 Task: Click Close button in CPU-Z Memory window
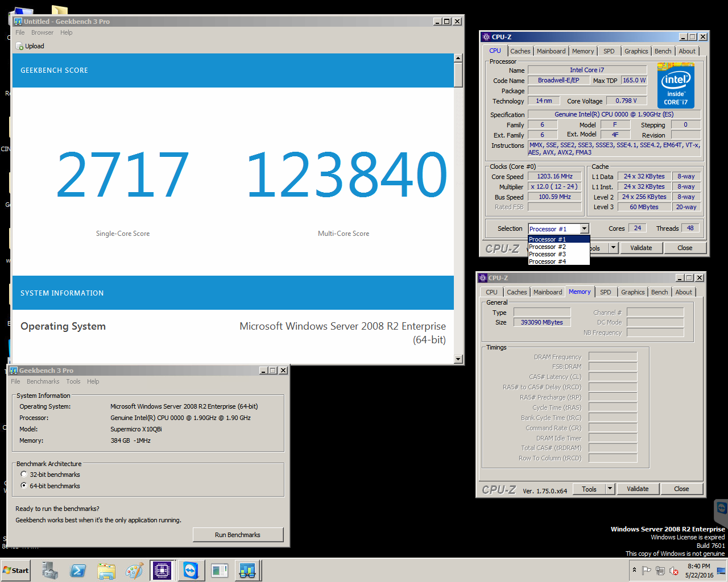[x=681, y=489]
